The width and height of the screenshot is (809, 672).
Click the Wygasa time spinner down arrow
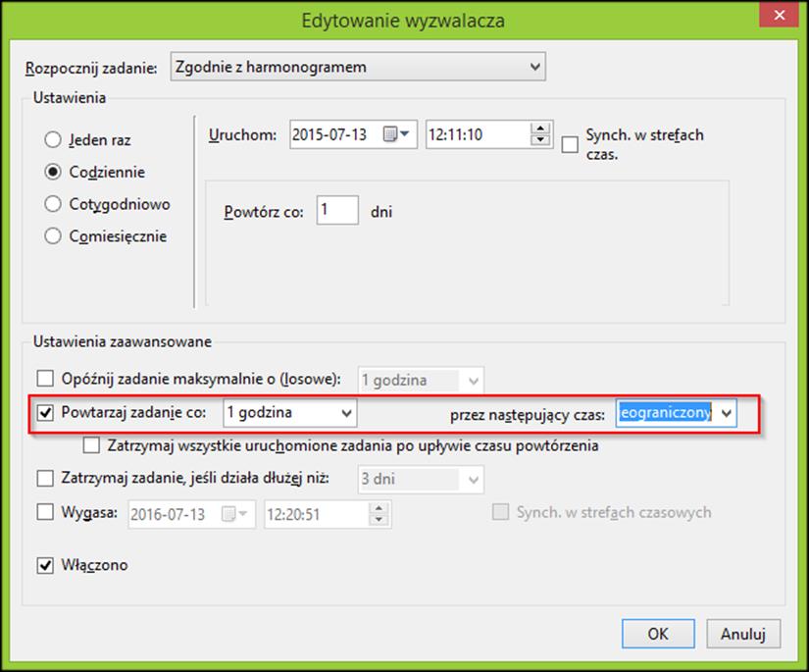tap(379, 519)
